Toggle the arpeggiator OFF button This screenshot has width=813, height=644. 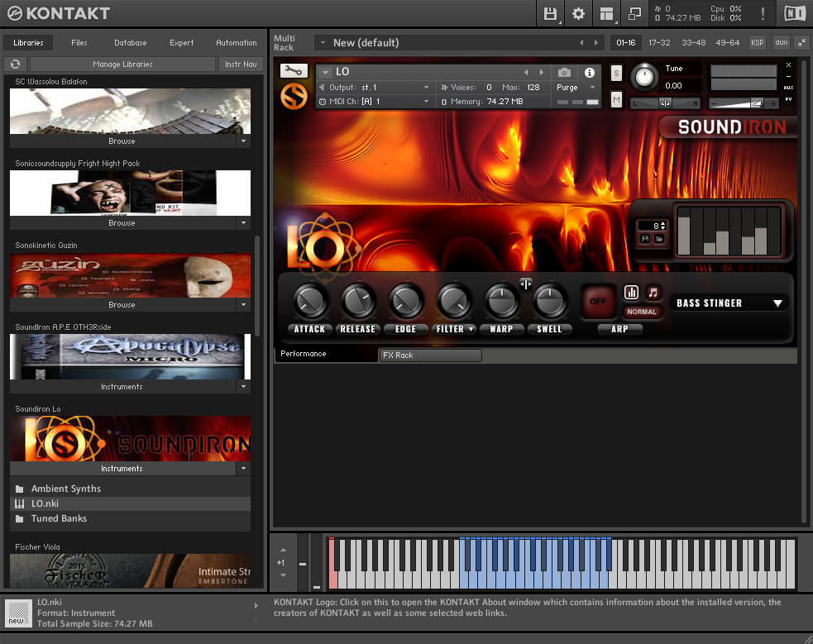click(x=598, y=301)
